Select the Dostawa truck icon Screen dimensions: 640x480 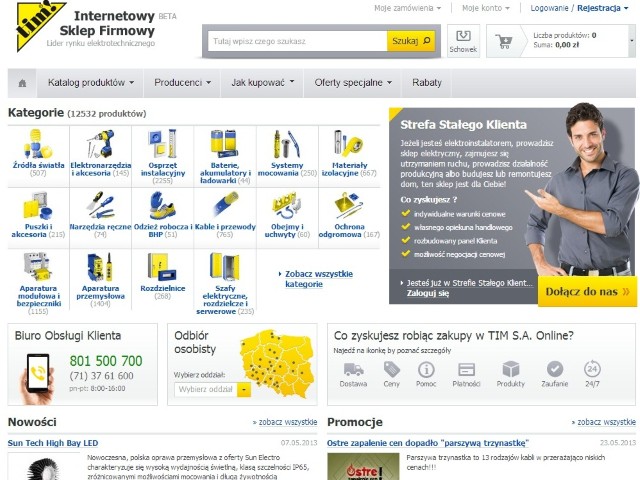pos(353,369)
